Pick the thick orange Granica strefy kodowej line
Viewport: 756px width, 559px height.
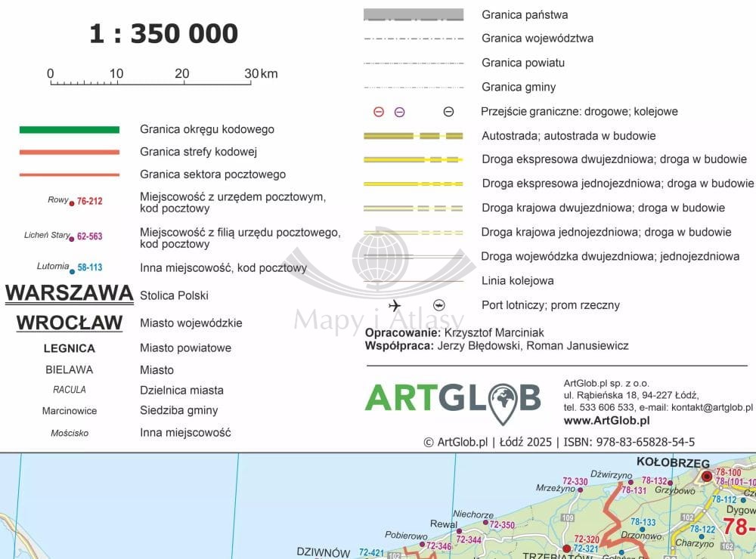click(70, 153)
